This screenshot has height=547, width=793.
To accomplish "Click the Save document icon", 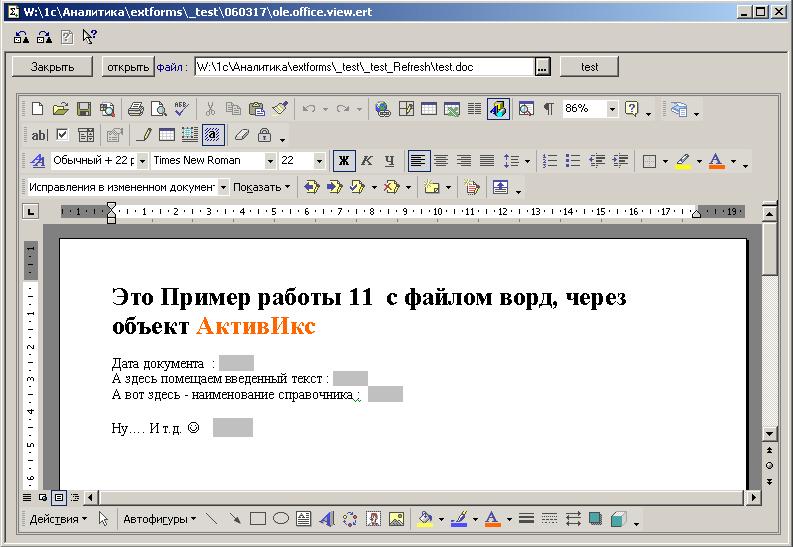I will [84, 109].
